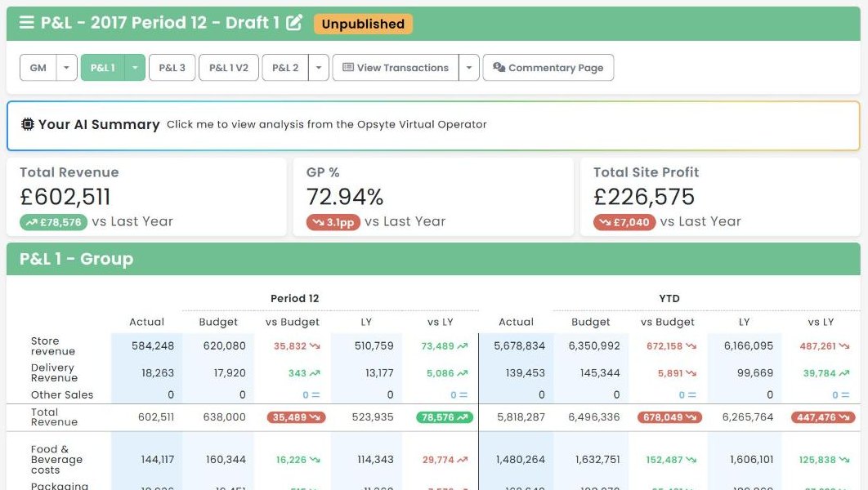
Task: Click the YTD column group header
Action: coord(669,299)
